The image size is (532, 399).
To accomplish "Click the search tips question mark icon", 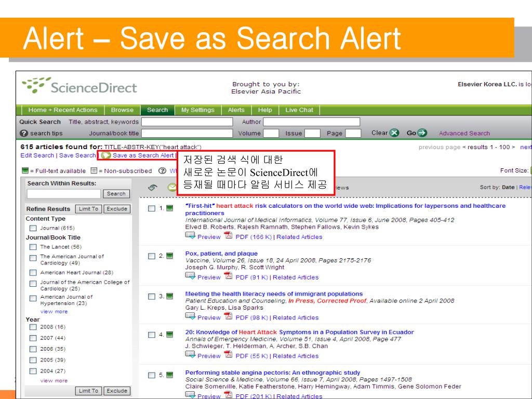I will pos(24,134).
